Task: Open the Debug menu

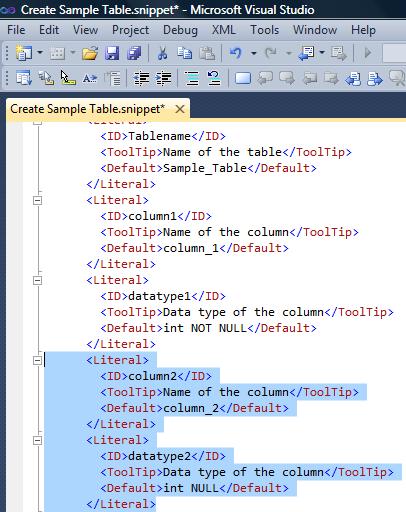Action: coord(180,30)
